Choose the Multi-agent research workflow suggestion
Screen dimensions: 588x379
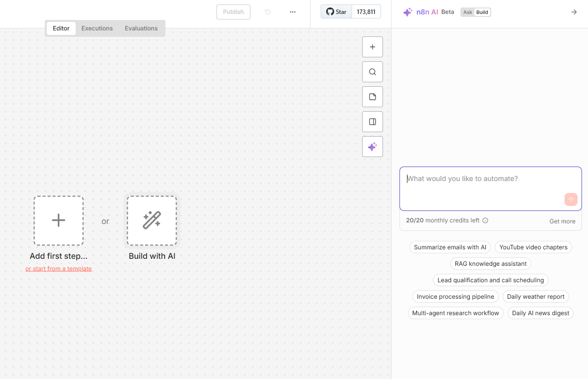(456, 313)
